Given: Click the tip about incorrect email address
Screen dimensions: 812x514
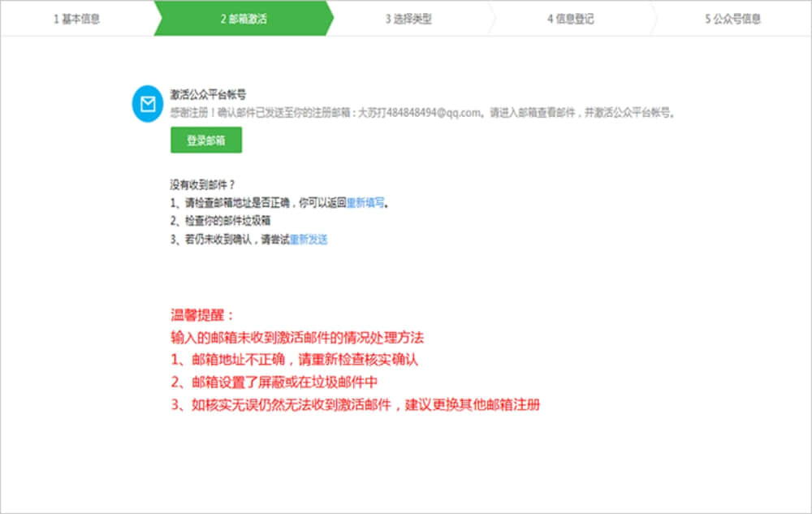Looking at the screenshot, I should pos(295,359).
